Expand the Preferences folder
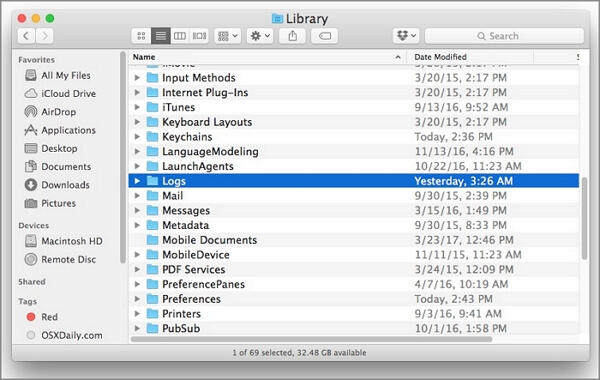600x380 pixels. point(137,299)
